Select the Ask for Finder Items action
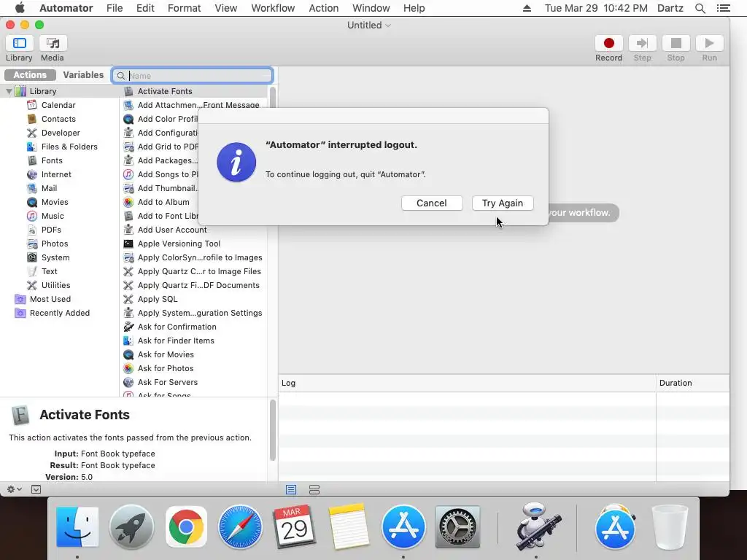The image size is (747, 560). tap(176, 340)
